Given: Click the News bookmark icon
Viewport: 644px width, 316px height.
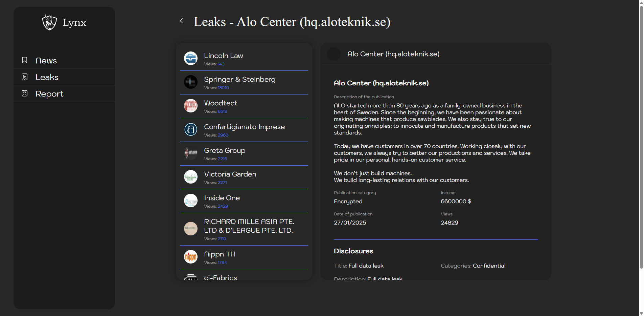Looking at the screenshot, I should (25, 60).
